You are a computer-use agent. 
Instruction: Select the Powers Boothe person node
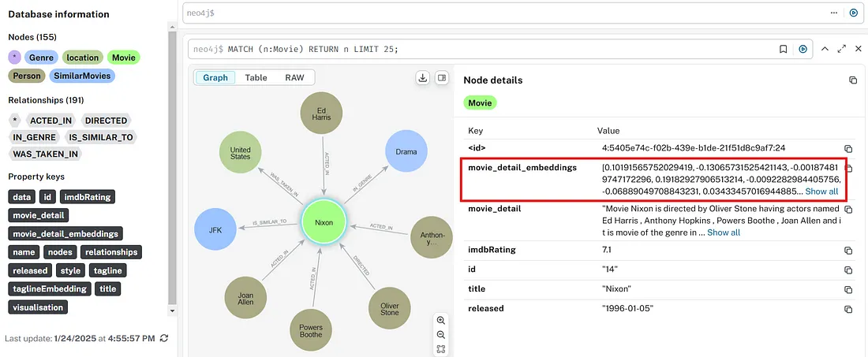tap(312, 330)
